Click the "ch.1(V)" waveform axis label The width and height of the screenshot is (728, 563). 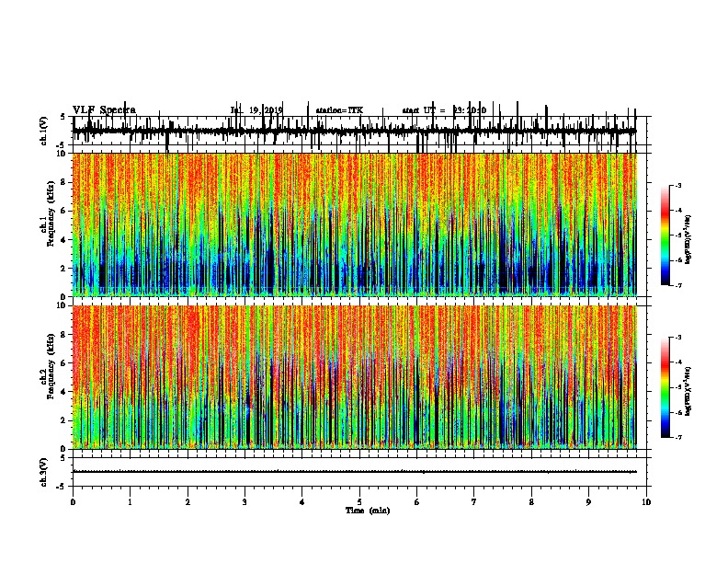pos(44,131)
